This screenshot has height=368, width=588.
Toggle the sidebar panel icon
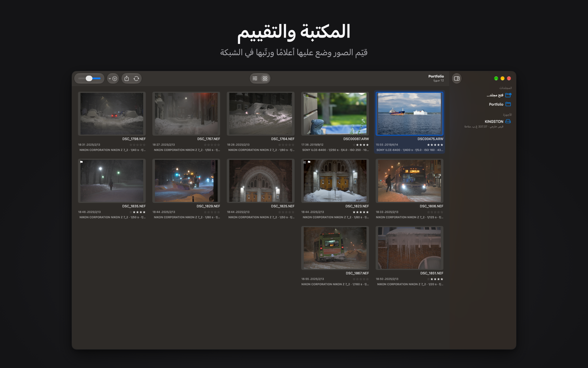[x=457, y=78]
